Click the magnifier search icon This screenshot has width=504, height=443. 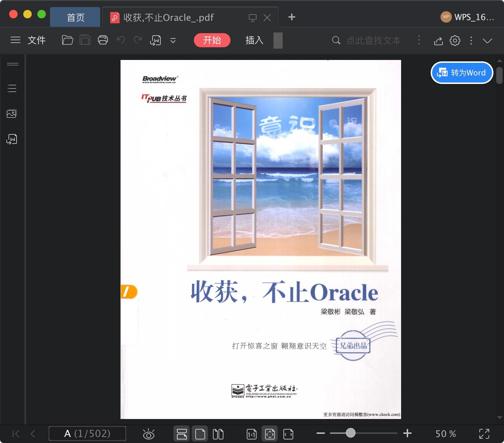tap(336, 40)
